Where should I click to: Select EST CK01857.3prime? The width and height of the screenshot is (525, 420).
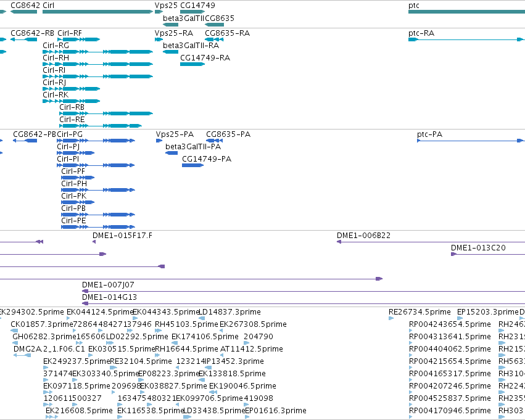[42, 324]
